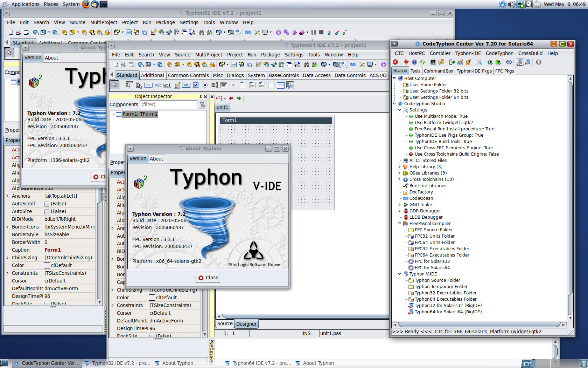Viewport: 588px width, 368px height.
Task: Pick the TButton (Ok) component icon
Action: pyautogui.click(x=148, y=85)
